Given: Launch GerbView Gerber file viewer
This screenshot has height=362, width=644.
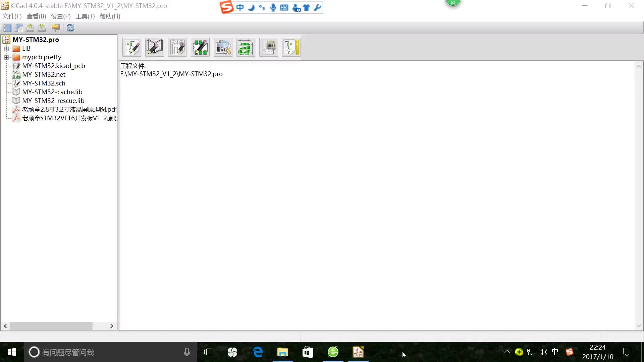Looking at the screenshot, I should point(223,47).
